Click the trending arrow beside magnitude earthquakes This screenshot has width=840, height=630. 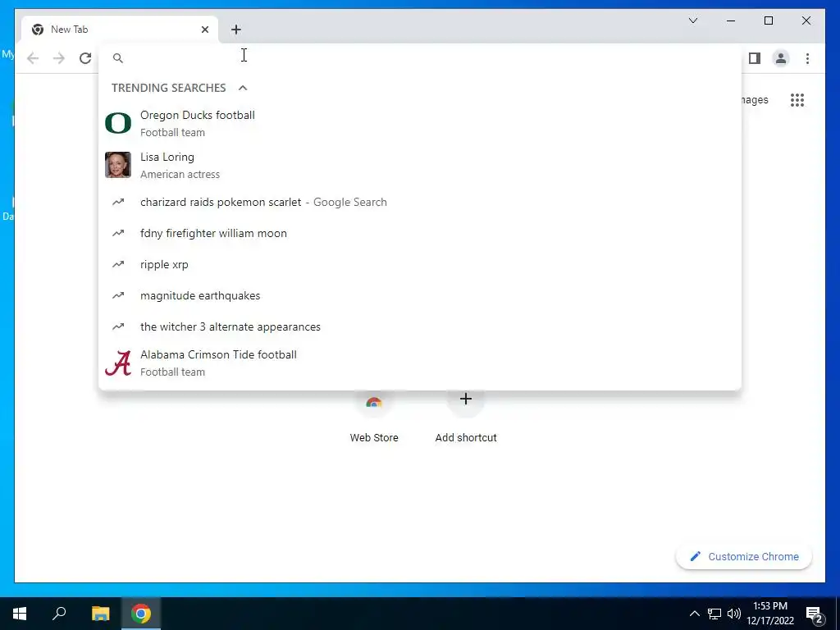click(x=118, y=295)
